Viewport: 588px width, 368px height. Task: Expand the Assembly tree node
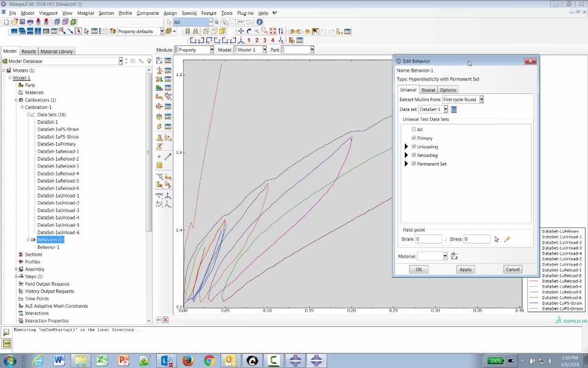[16, 269]
